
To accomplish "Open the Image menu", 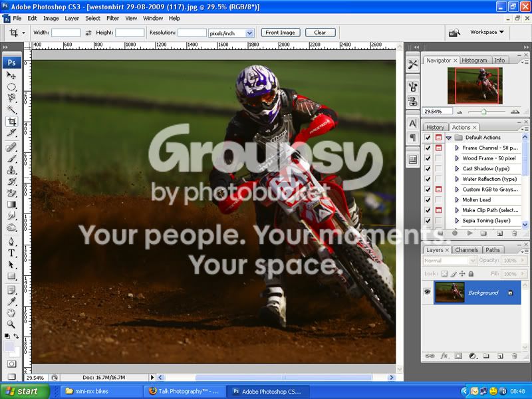I will coord(51,19).
